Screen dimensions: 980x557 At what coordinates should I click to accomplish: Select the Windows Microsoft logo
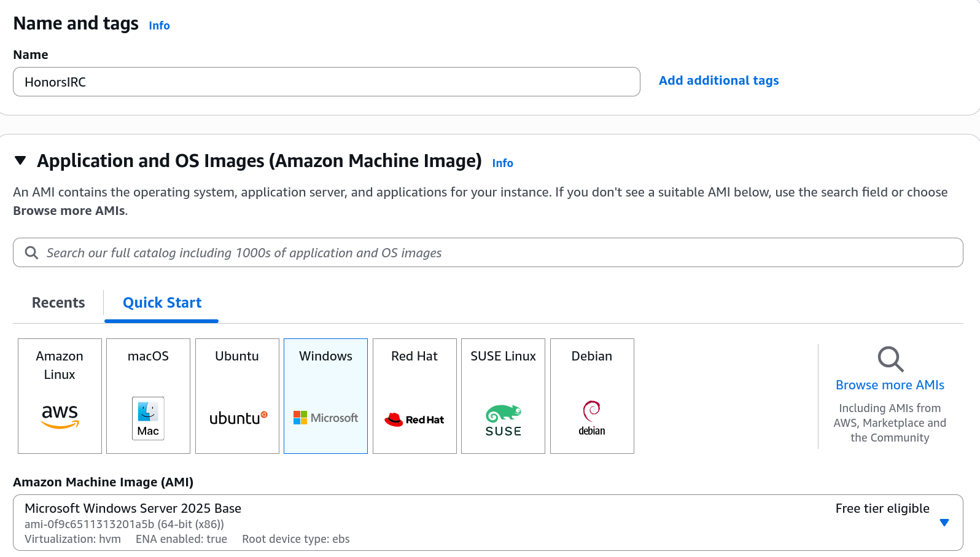(325, 418)
